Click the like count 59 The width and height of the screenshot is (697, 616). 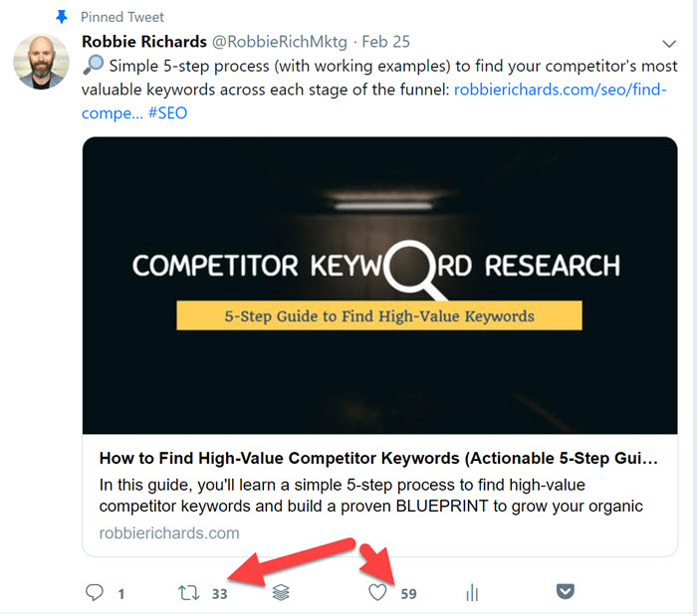pos(408,594)
